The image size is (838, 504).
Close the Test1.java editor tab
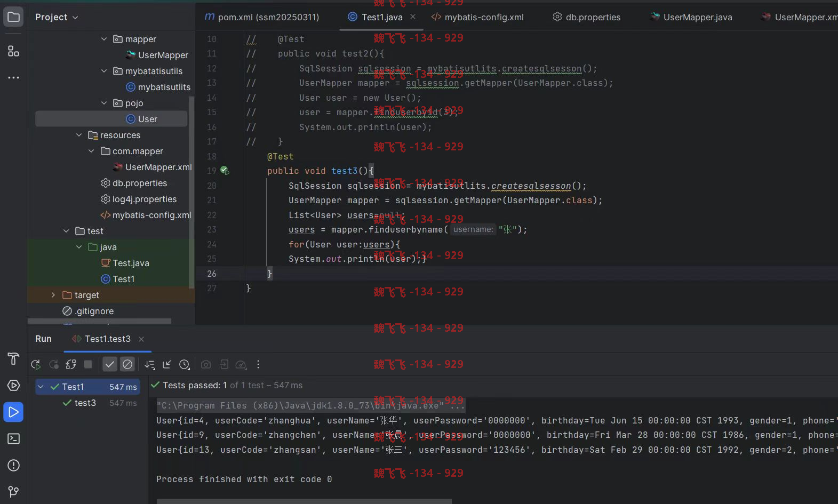pos(413,17)
